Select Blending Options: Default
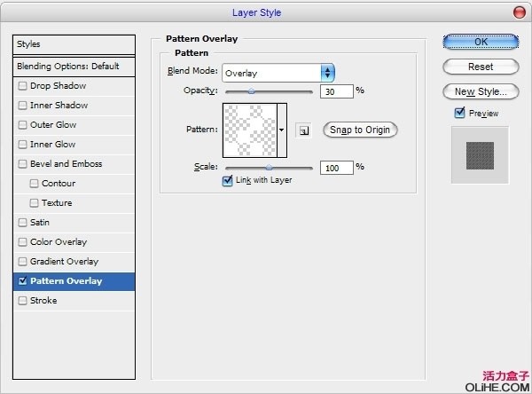Viewport: 532px width, 394px height. click(x=67, y=67)
